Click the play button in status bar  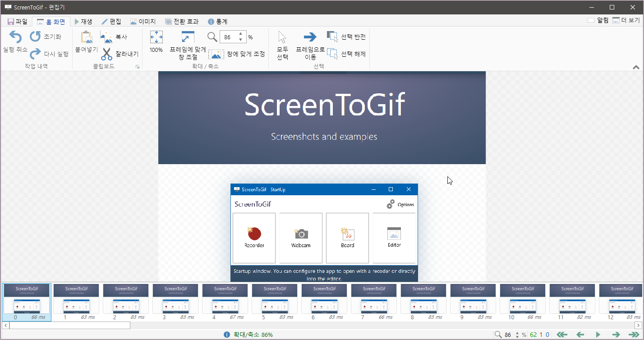click(598, 335)
